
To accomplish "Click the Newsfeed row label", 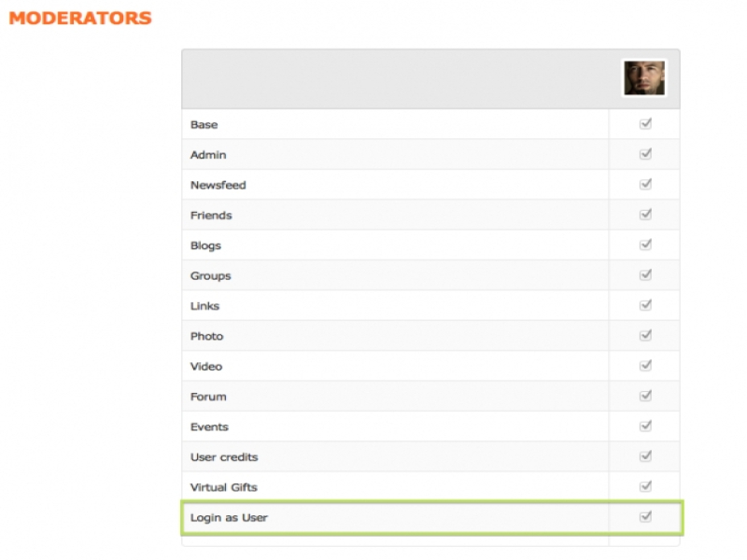I will tap(218, 185).
